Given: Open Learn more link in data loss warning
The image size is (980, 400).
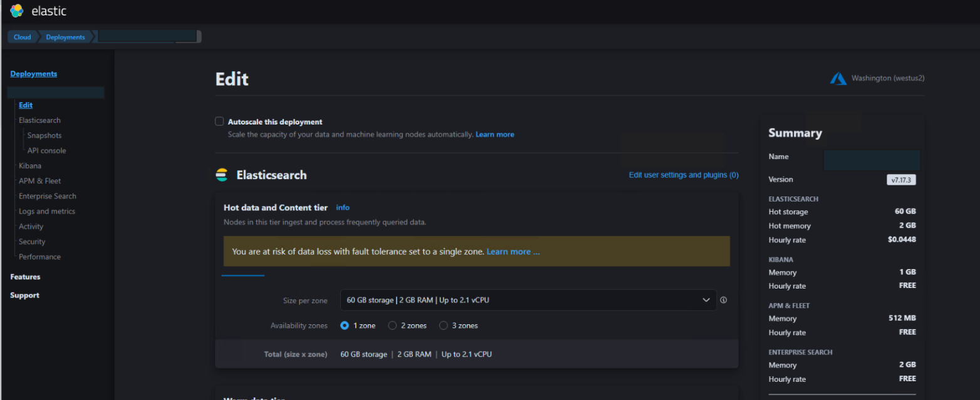Looking at the screenshot, I should [513, 252].
